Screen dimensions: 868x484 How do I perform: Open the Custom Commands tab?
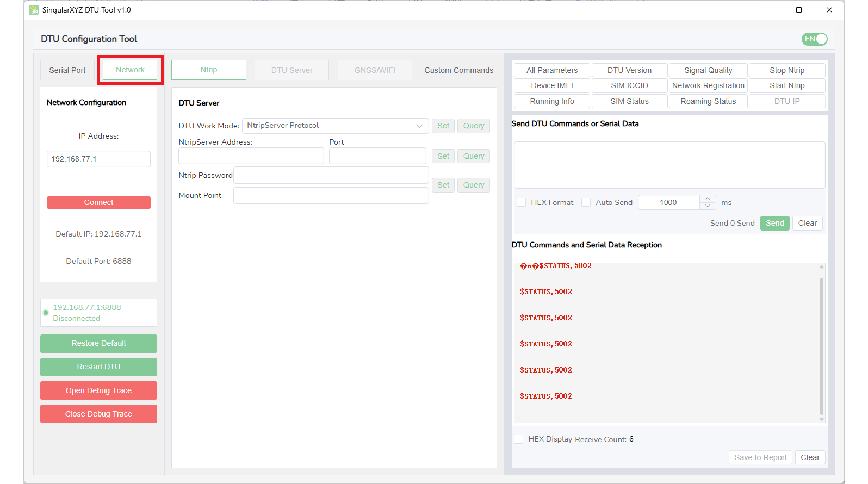click(x=458, y=70)
